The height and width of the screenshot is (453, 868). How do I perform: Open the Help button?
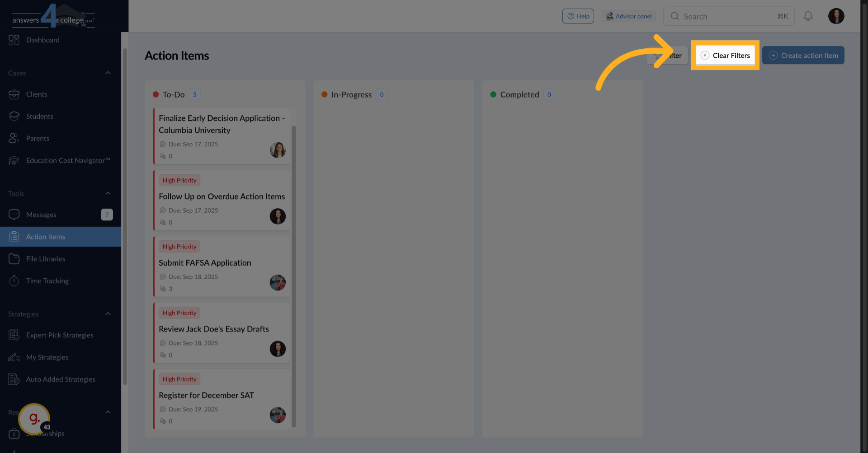pos(578,16)
